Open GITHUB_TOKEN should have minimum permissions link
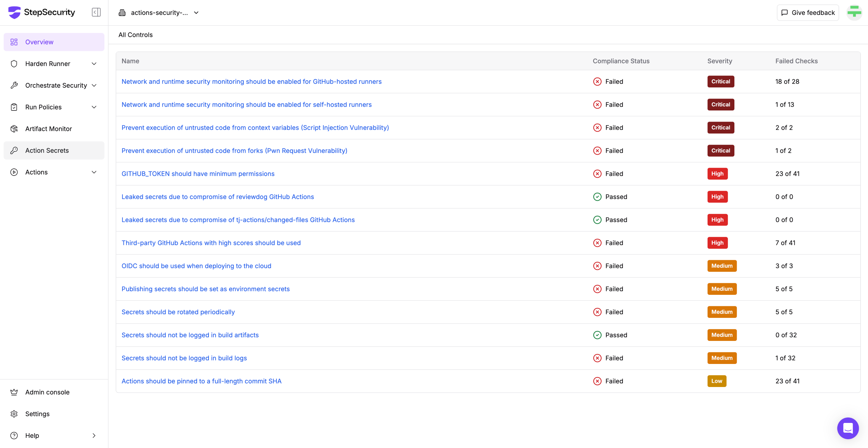 tap(198, 174)
